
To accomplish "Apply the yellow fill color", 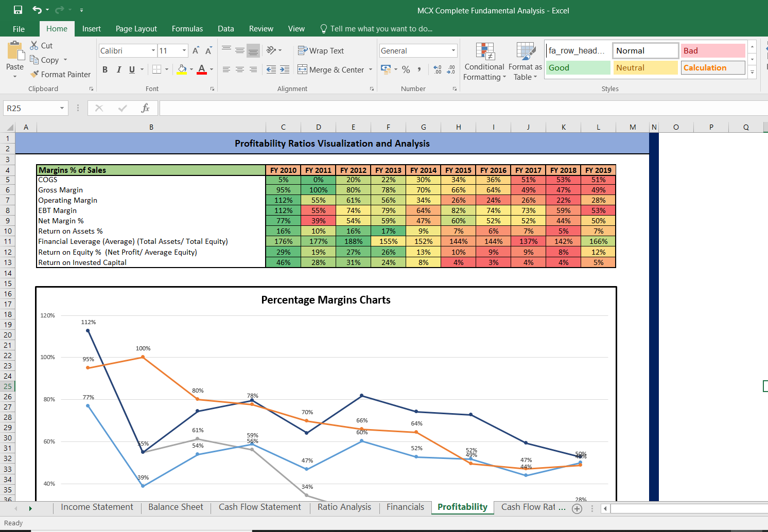I will (x=182, y=69).
